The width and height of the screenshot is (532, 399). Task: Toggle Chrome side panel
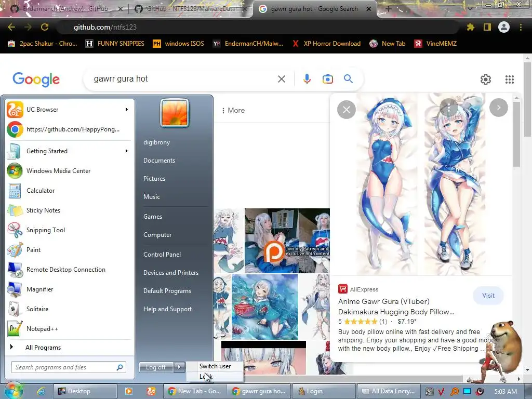pos(487,27)
